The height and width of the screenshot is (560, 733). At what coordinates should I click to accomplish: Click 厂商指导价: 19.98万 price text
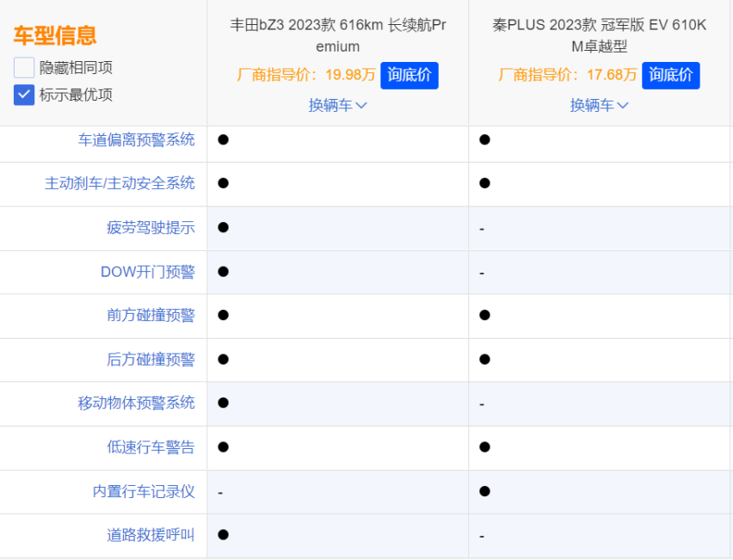point(306,75)
